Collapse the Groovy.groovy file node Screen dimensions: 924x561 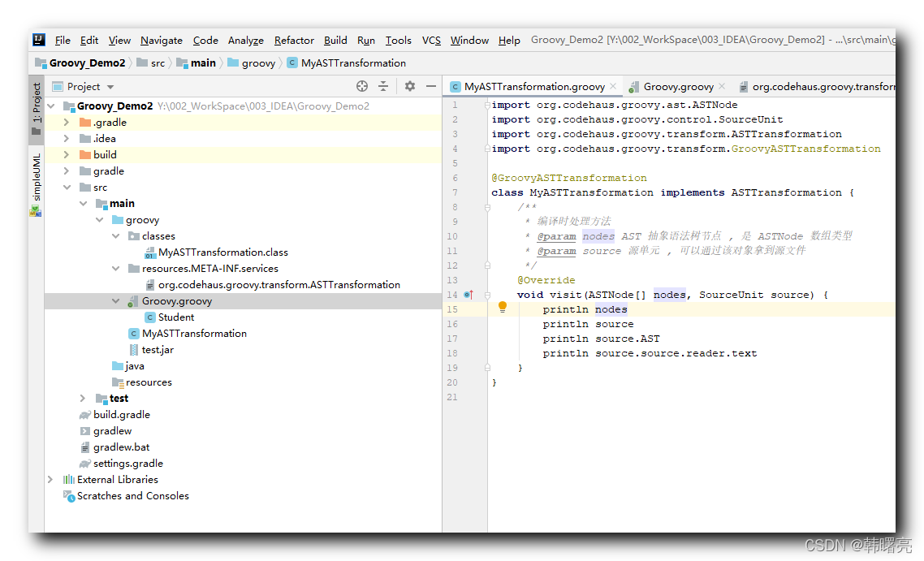point(116,301)
